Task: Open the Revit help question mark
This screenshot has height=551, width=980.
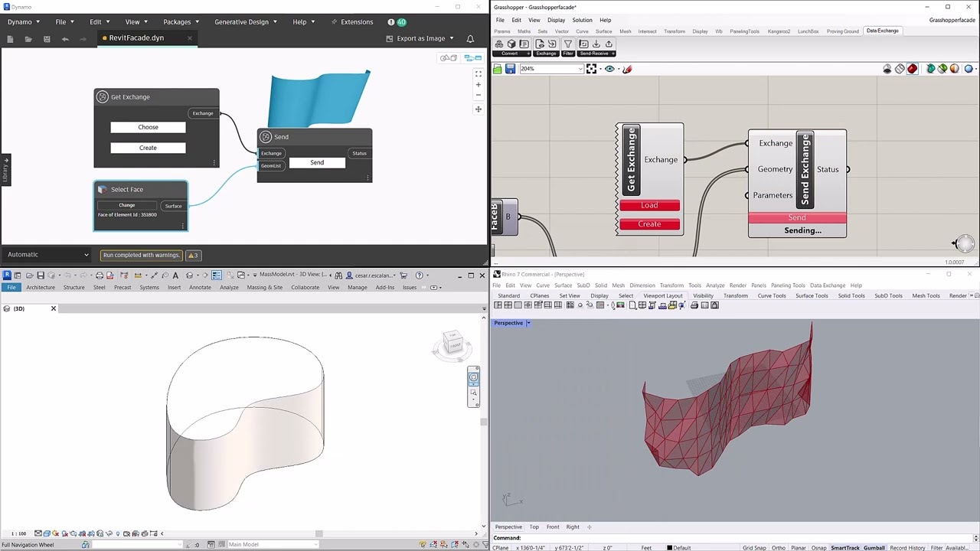Action: click(419, 275)
